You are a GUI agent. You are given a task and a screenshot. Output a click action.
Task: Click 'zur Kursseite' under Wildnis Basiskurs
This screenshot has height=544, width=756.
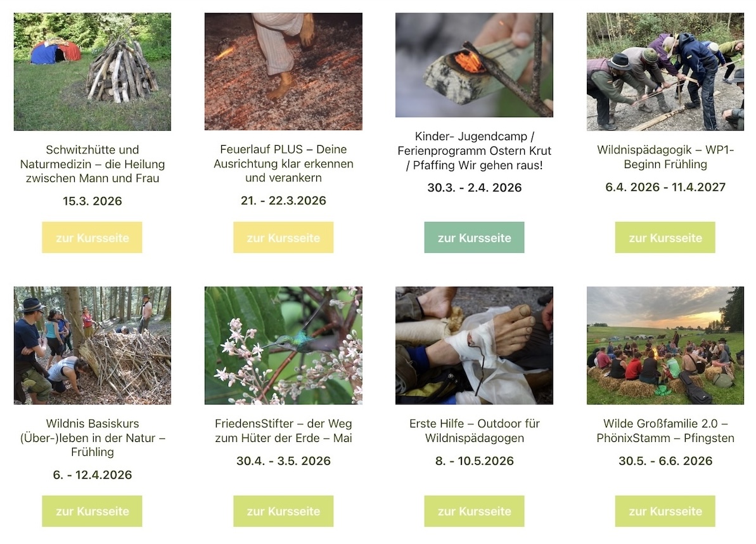[92, 511]
